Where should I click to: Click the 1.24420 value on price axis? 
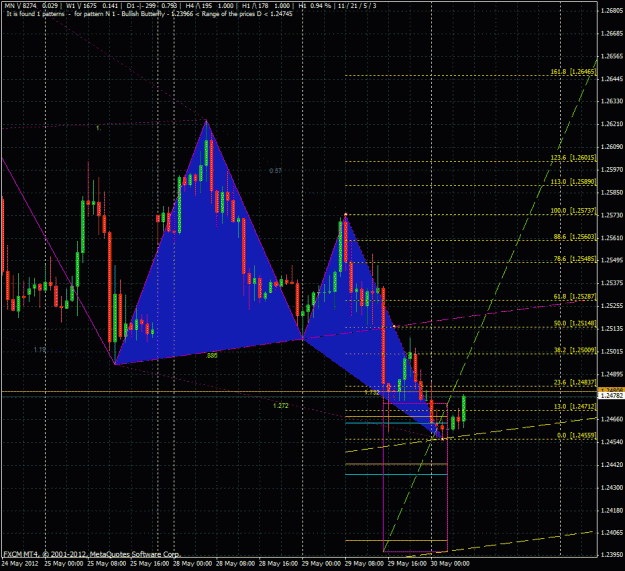[x=611, y=465]
